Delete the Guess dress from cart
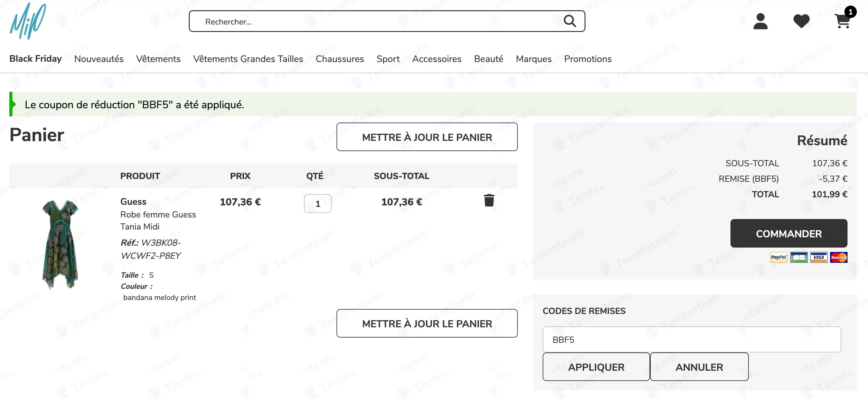 [x=489, y=201]
